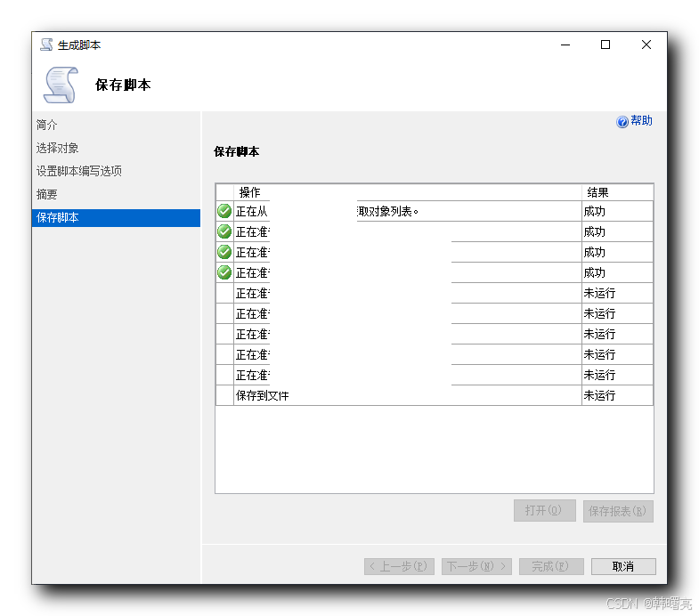The height and width of the screenshot is (616, 699).
Task: Select 设置脚本编写选项 step
Action: click(x=79, y=171)
